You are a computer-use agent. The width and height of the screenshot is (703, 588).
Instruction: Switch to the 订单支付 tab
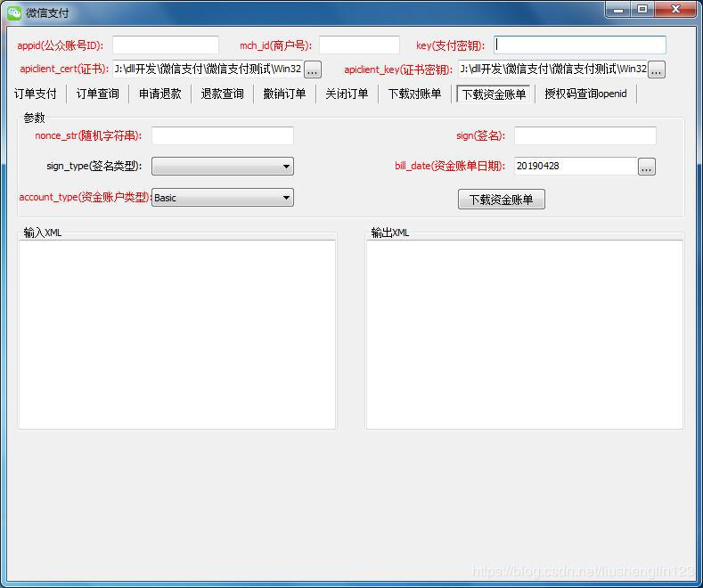click(x=36, y=94)
